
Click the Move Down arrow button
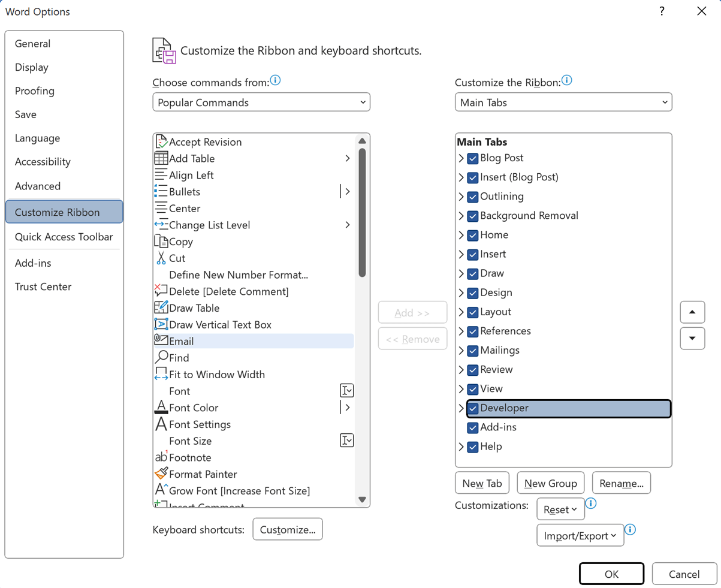tap(692, 338)
